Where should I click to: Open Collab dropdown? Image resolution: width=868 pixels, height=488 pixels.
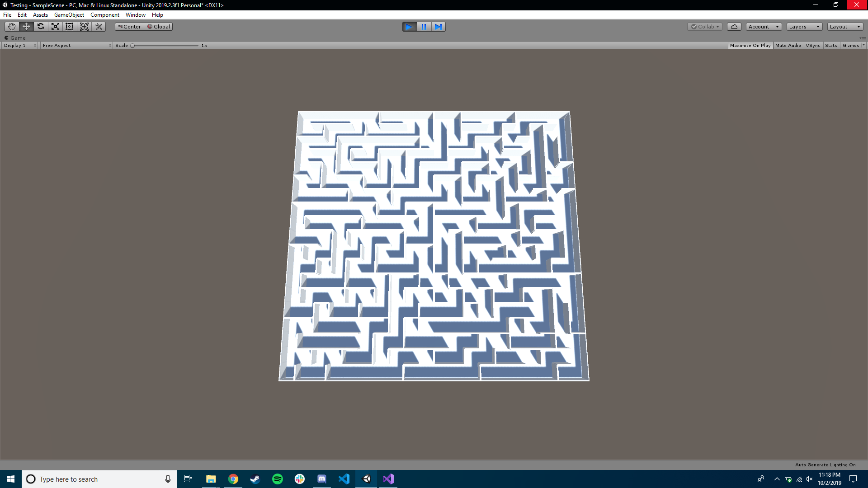705,27
